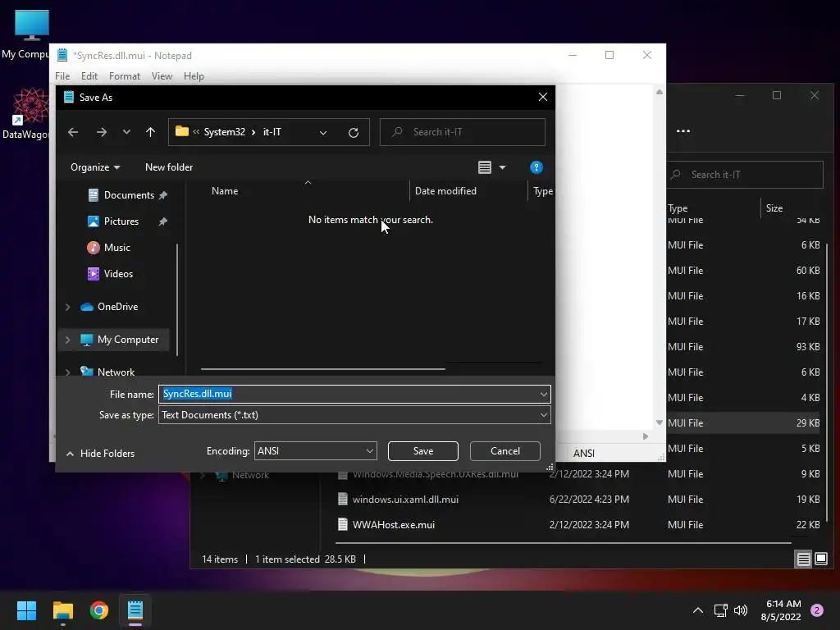
Task: Open the Encoding dropdown showing ANSI
Action: [x=316, y=451]
